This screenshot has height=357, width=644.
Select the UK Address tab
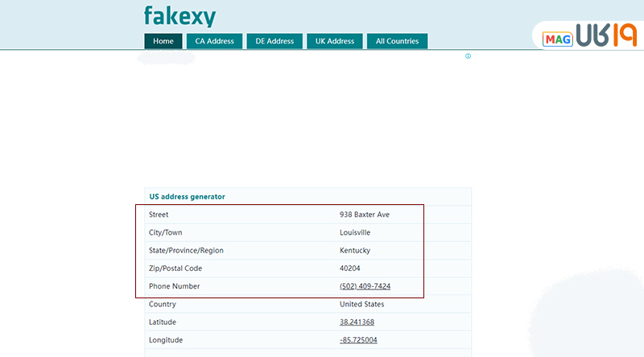coord(334,41)
